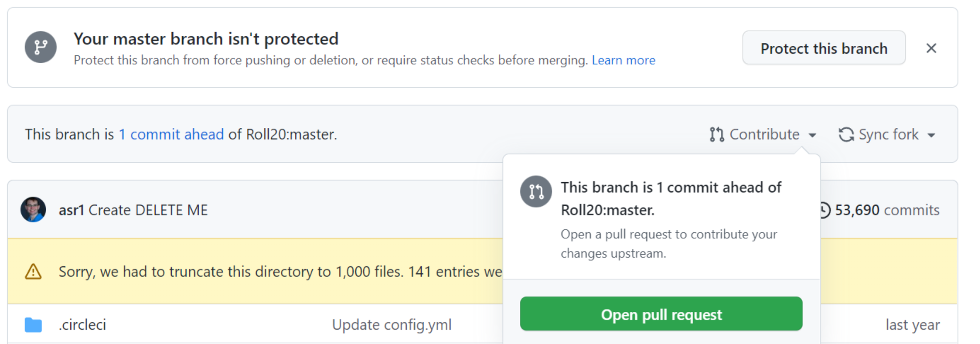Follow the 1 commit ahead link
Screen dimensions: 980x344
click(171, 134)
